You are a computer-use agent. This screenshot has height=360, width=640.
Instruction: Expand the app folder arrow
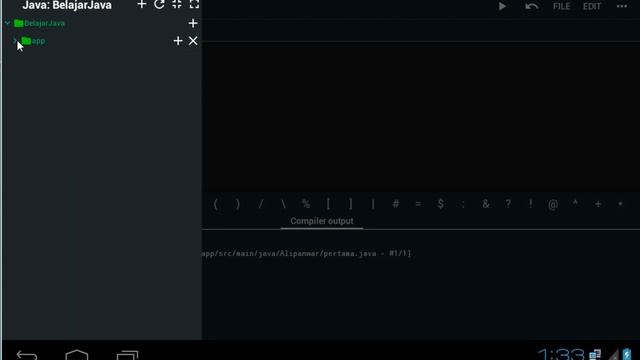15,40
